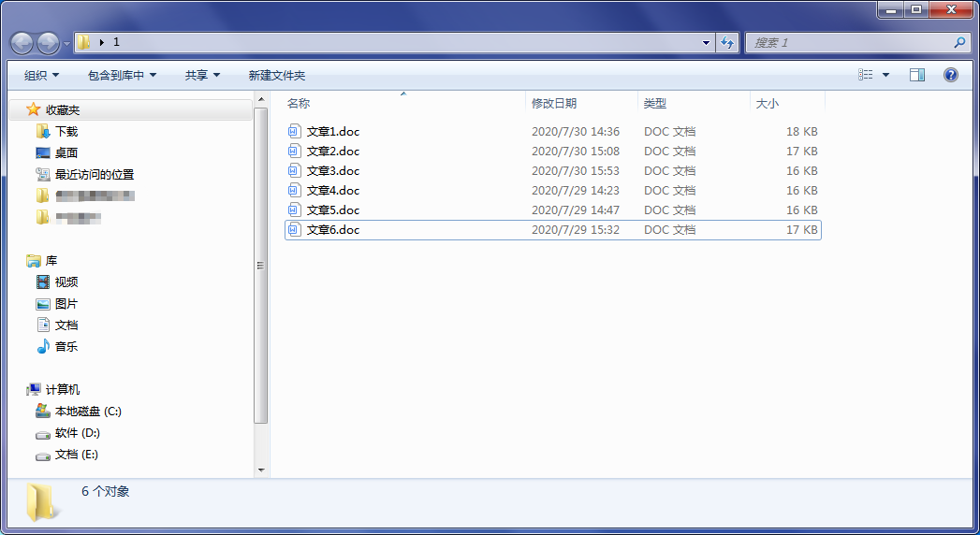Click the 文档 library icon
Screen dimensions: 980x535
pos(42,325)
